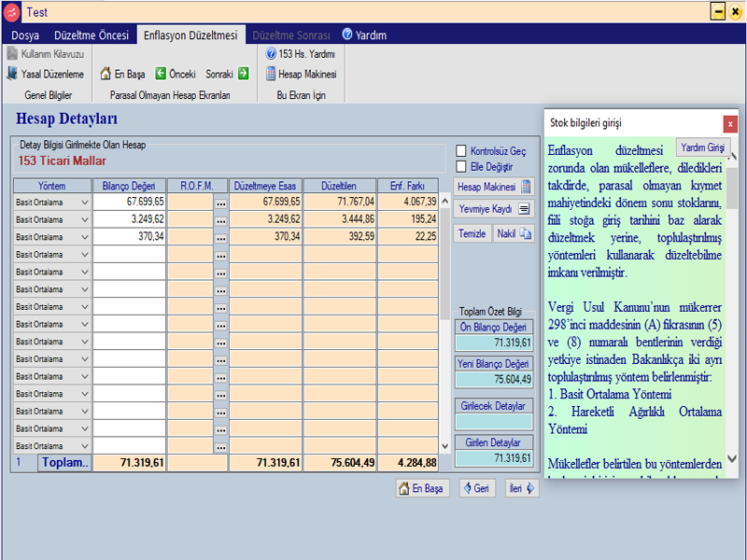Click Düzeltilen total 75.604,49
Screen dimensions: 747x560
pyautogui.click(x=340, y=463)
